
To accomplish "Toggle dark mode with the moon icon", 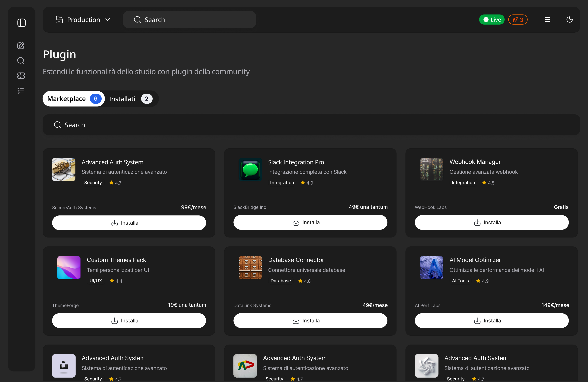I will [569, 20].
